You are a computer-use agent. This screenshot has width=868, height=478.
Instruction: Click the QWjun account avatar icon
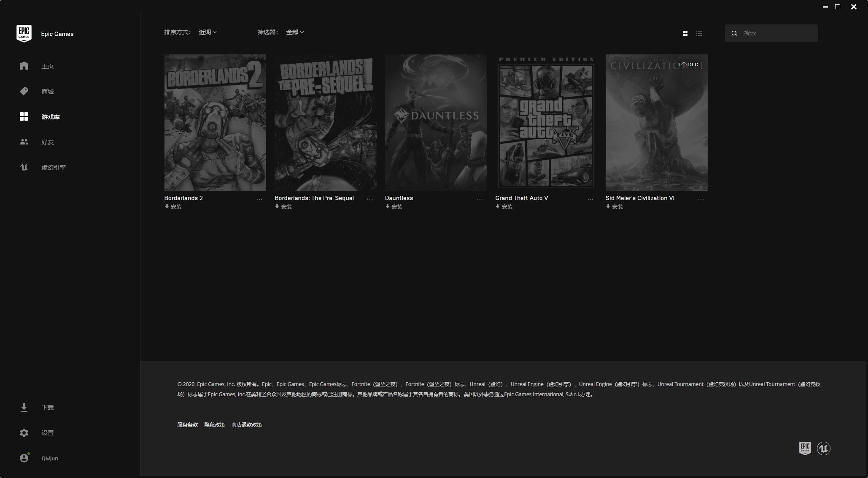click(x=24, y=458)
